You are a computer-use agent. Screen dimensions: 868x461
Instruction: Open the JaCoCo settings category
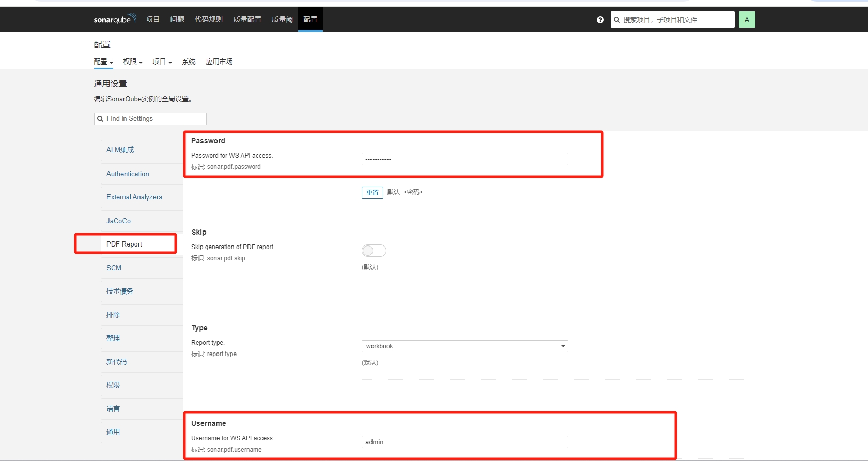tap(118, 221)
